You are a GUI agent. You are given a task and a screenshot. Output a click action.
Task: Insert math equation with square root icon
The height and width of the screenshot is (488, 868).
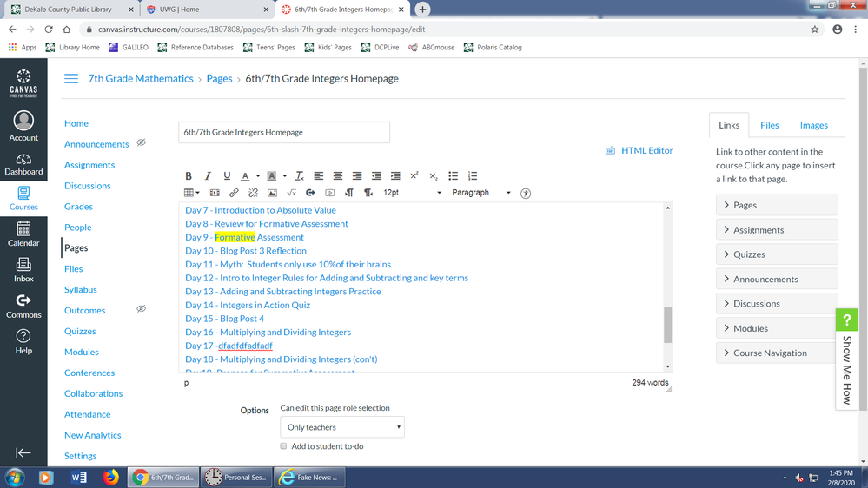291,193
